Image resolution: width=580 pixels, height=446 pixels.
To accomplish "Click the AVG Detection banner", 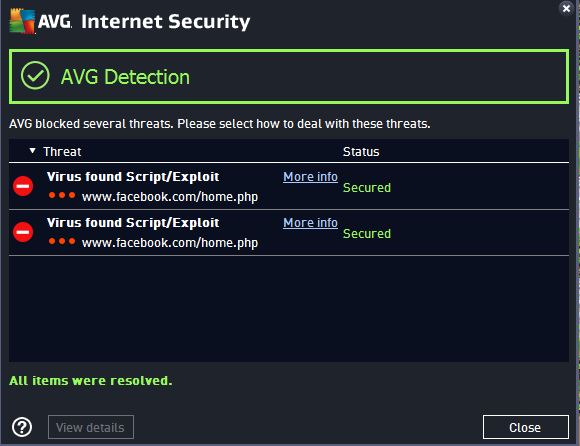I will 289,77.
